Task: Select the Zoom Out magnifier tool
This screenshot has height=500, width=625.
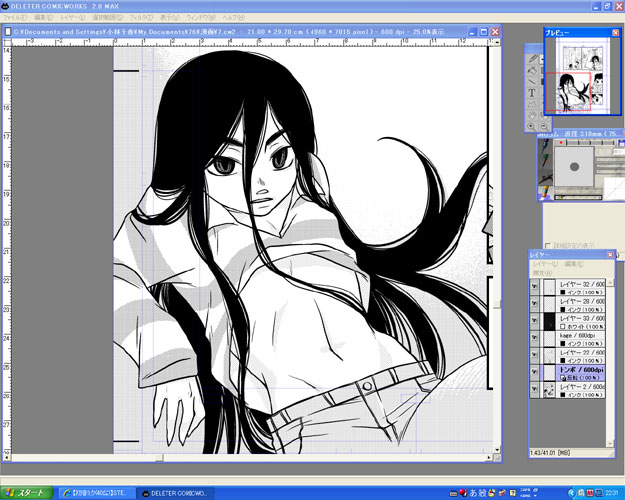Action: [544, 126]
